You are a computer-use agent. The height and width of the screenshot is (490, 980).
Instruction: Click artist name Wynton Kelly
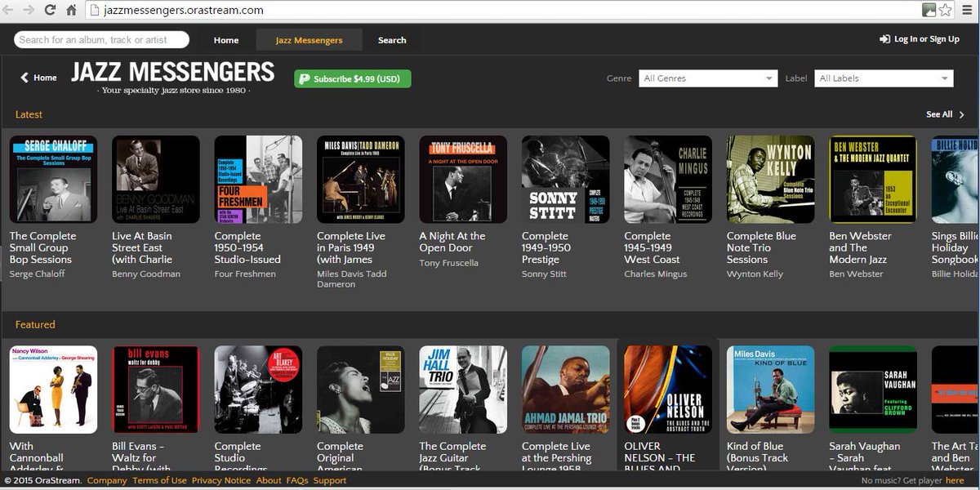click(x=755, y=274)
